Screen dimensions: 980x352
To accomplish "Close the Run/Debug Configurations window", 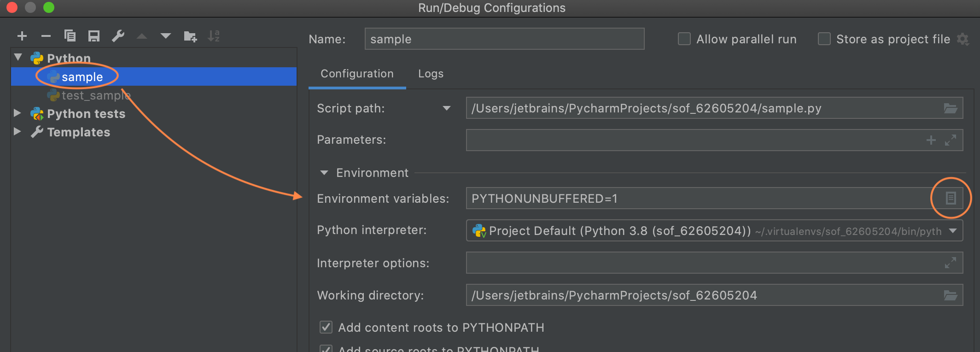I will (x=12, y=7).
